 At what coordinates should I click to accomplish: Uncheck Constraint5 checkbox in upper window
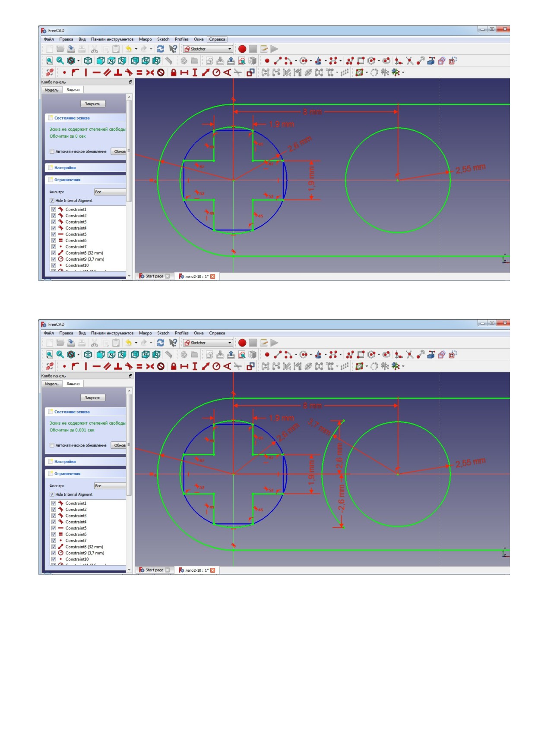click(54, 234)
